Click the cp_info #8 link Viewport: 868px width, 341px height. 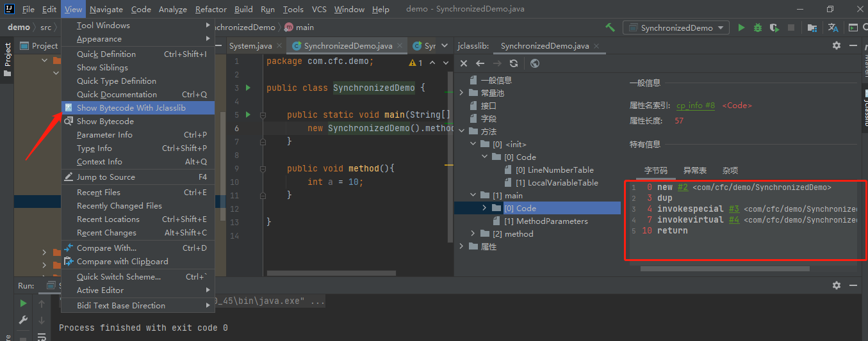(696, 106)
